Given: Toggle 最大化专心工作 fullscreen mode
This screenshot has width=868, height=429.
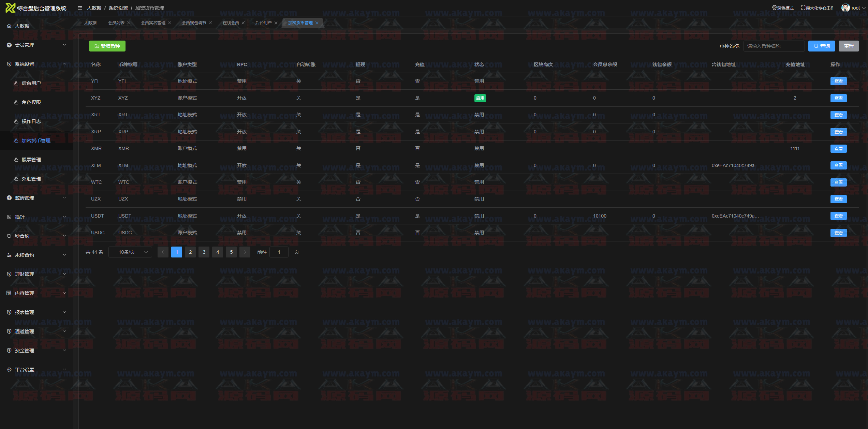Looking at the screenshot, I should tap(818, 8).
